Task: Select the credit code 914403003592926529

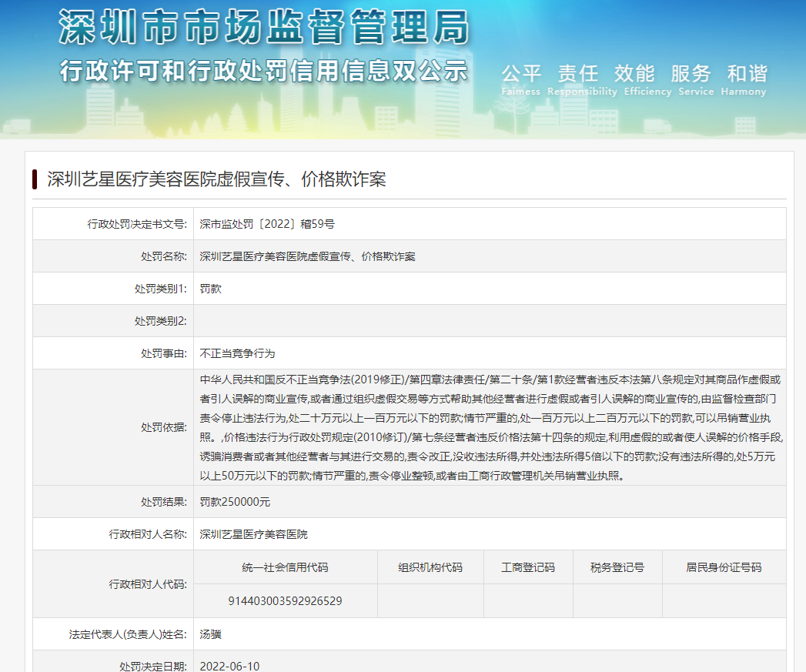Action: click(285, 600)
